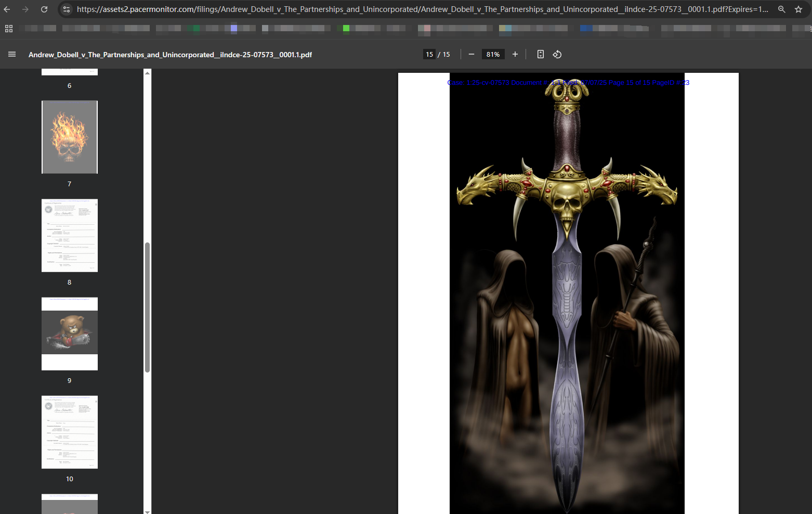Reload the current page
The height and width of the screenshot is (514, 812).
tap(44, 9)
